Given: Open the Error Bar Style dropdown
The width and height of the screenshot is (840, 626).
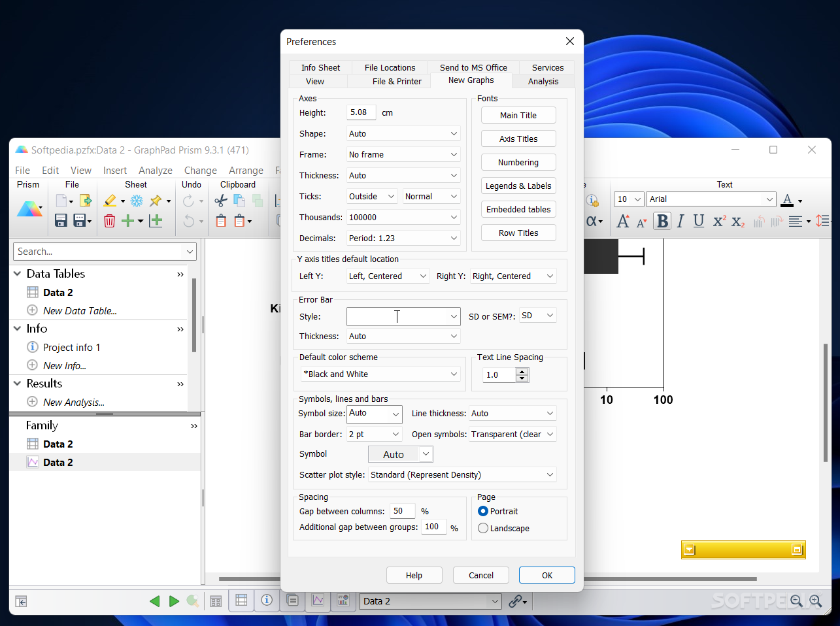Looking at the screenshot, I should (403, 316).
